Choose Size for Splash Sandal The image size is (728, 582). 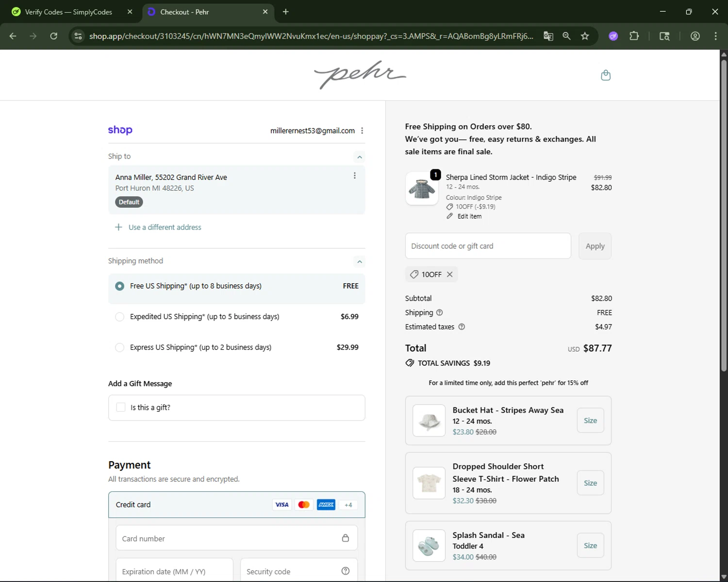(590, 546)
